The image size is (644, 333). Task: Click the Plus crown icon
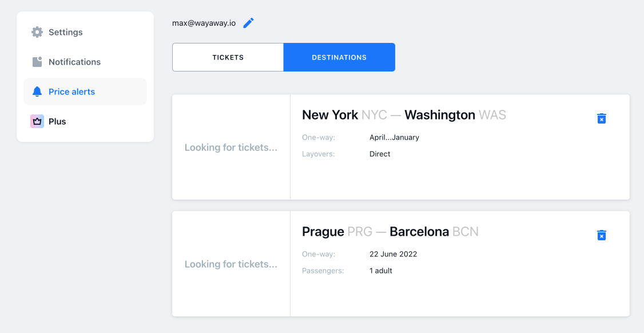(37, 121)
